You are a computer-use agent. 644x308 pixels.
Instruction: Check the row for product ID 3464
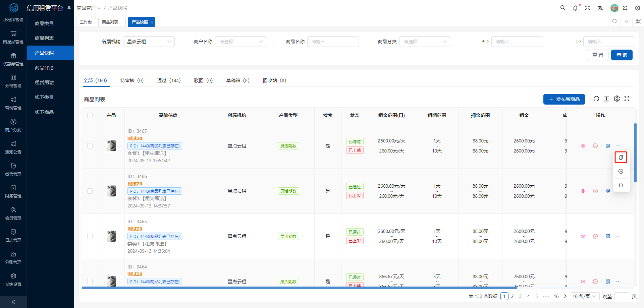tap(90, 282)
